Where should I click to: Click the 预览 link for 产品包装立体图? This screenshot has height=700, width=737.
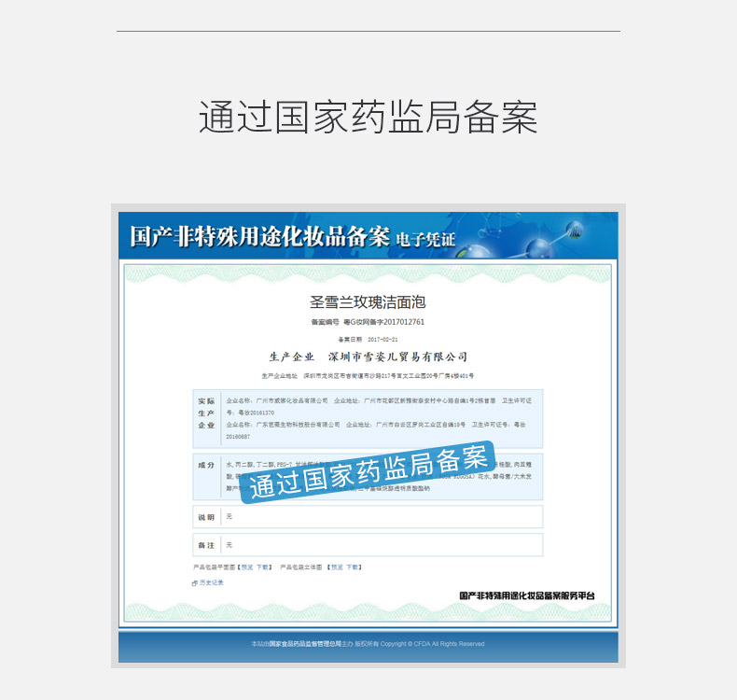coord(337,567)
